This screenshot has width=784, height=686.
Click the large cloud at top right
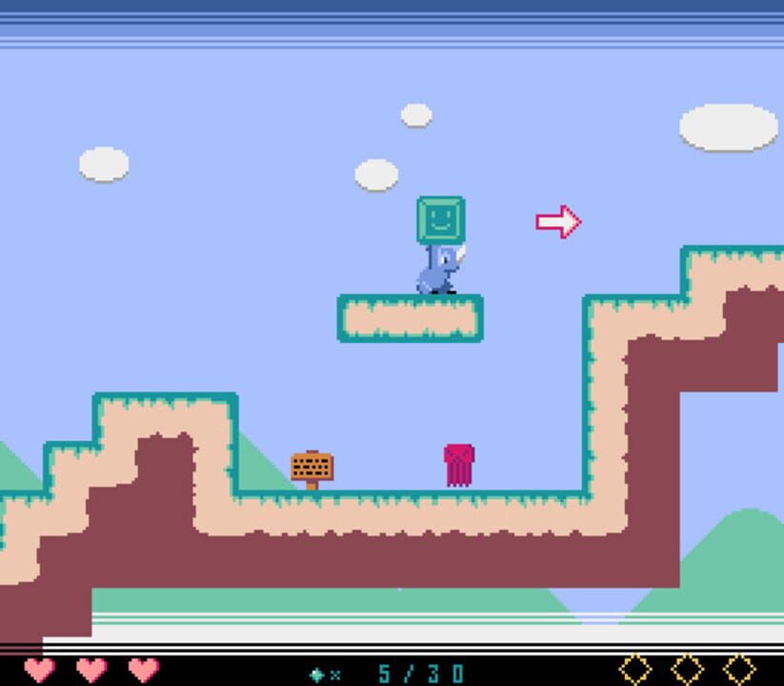click(728, 128)
